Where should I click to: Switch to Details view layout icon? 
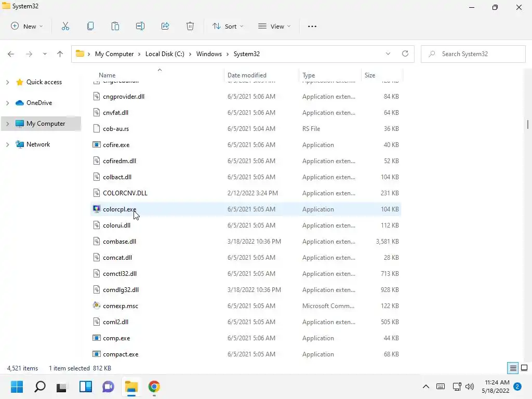coord(513,368)
